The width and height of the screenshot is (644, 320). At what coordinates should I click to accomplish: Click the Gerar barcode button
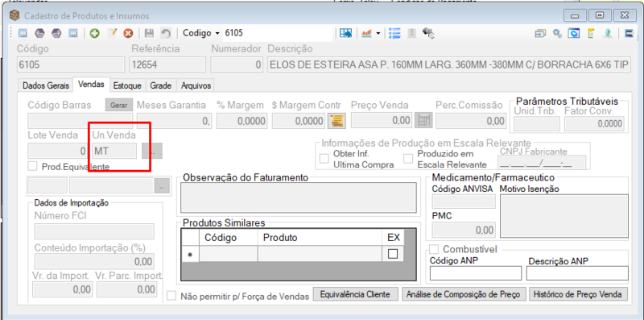coord(119,106)
